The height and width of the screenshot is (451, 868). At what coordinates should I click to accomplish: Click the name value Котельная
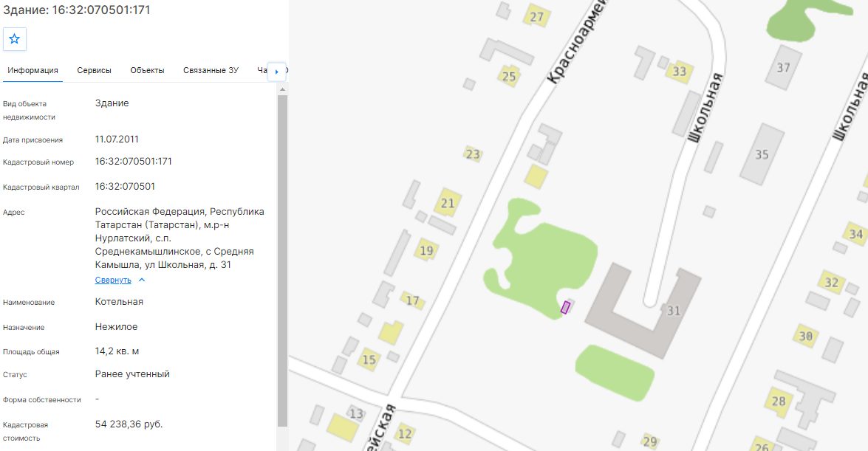[119, 302]
